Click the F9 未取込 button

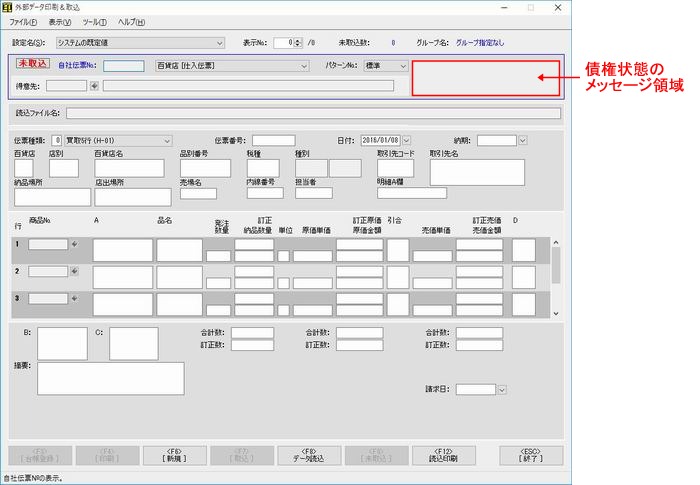(376, 455)
